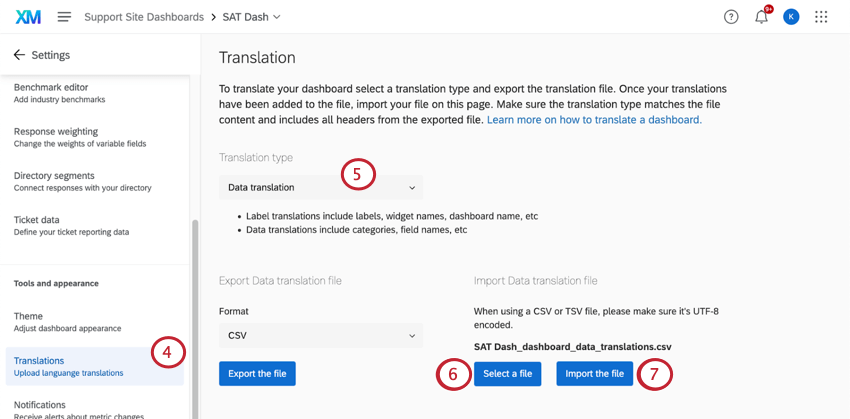Select Translations in the settings sidebar

[x=40, y=366]
